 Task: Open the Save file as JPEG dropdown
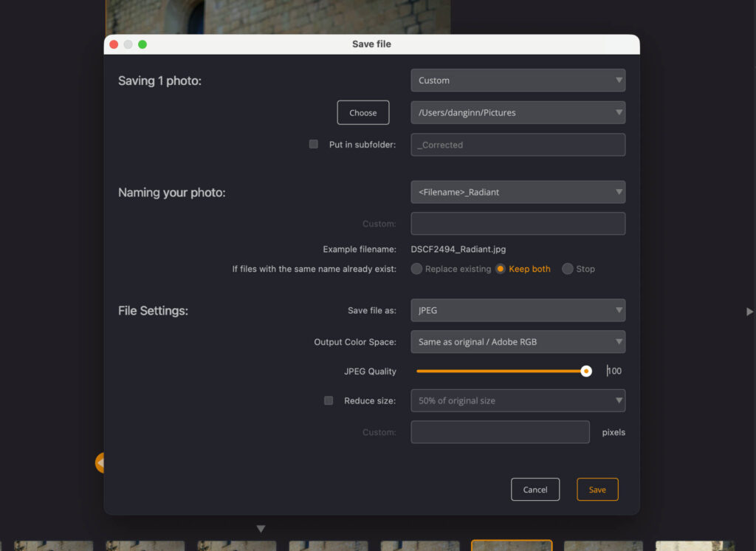tap(518, 310)
